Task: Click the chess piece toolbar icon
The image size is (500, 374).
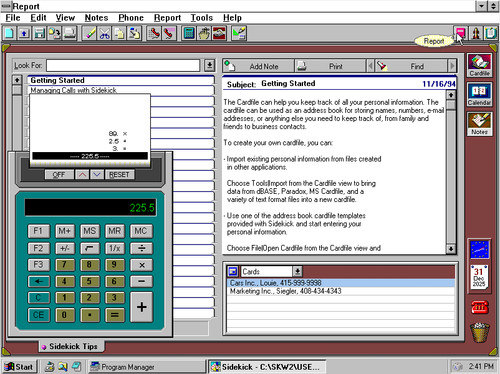Action: tap(476, 33)
